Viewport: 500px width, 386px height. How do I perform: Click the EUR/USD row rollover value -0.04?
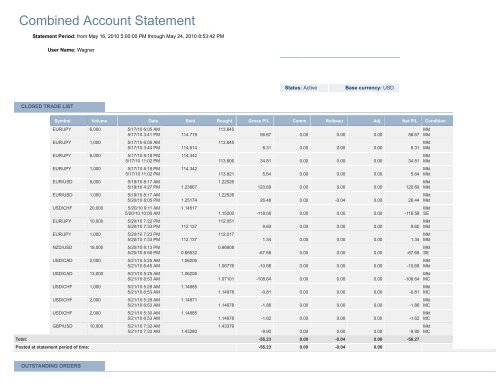point(340,200)
